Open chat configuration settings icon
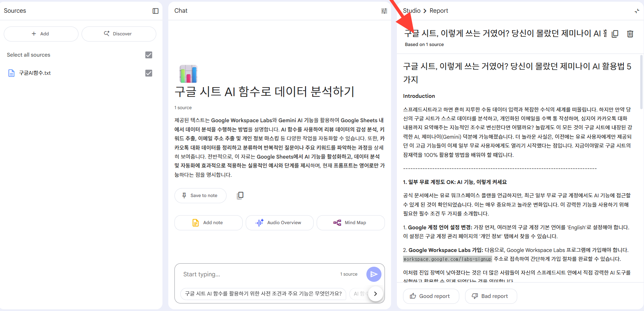644x311 pixels. click(x=384, y=11)
